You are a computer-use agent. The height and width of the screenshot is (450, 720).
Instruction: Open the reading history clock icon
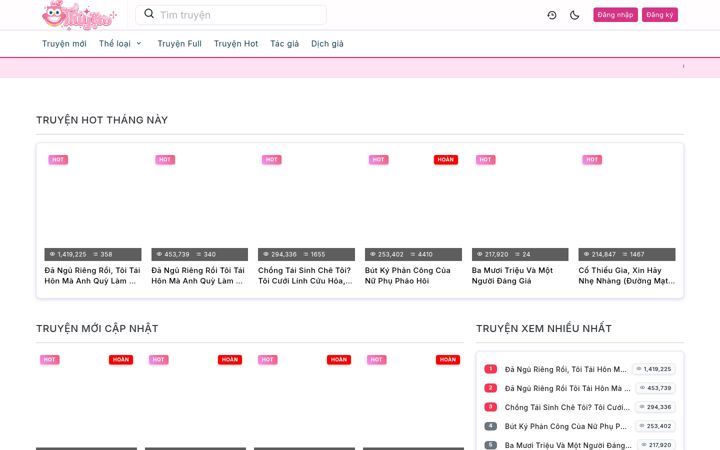click(x=552, y=15)
